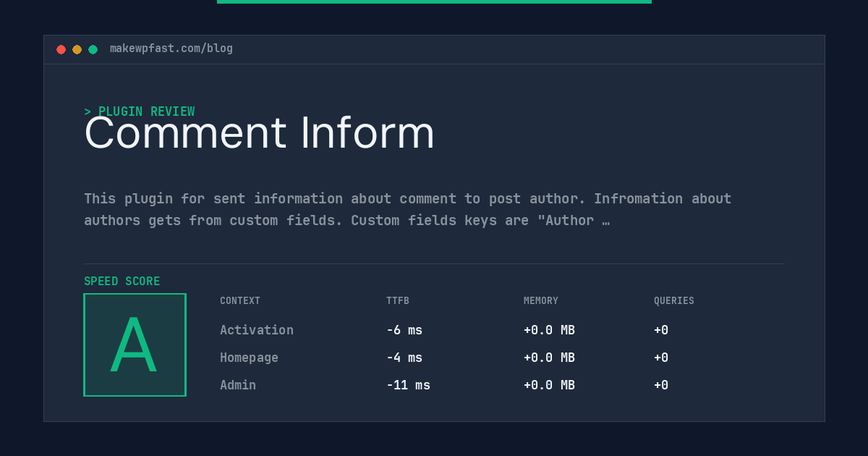The width and height of the screenshot is (868, 456).
Task: Click the '> PLUGIN REVIEW' label
Action: pos(139,111)
